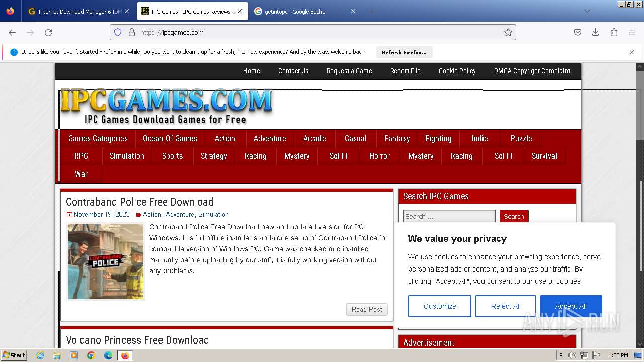
Task: Launch Google Chrome from taskbar
Action: coord(91,355)
